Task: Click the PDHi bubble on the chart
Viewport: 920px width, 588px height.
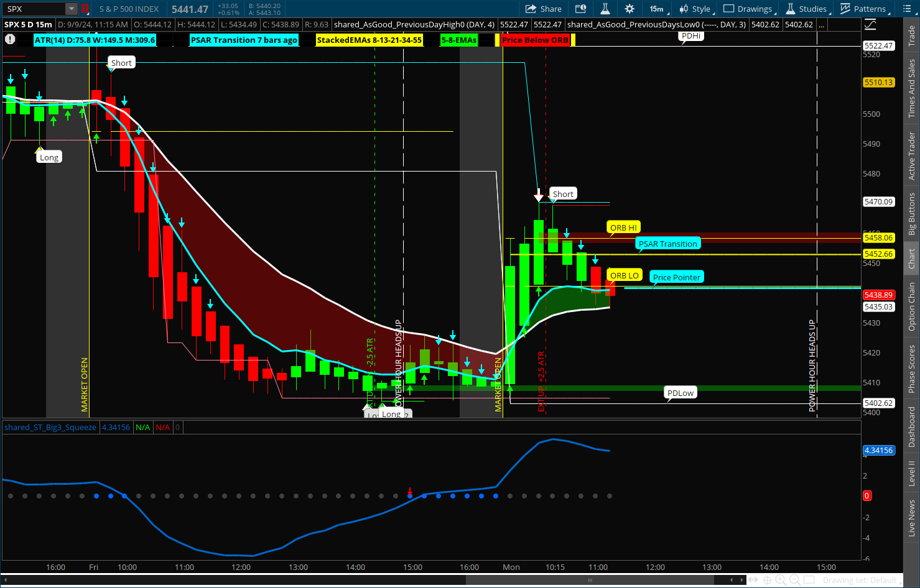Action: point(691,36)
